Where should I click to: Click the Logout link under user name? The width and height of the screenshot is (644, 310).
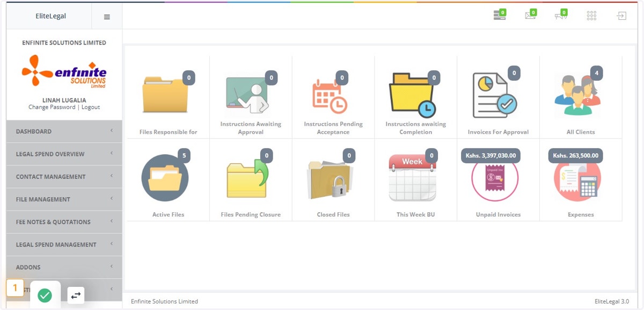coord(91,107)
